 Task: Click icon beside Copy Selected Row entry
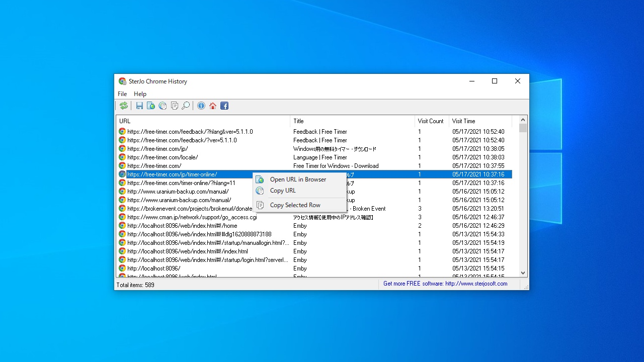click(260, 205)
